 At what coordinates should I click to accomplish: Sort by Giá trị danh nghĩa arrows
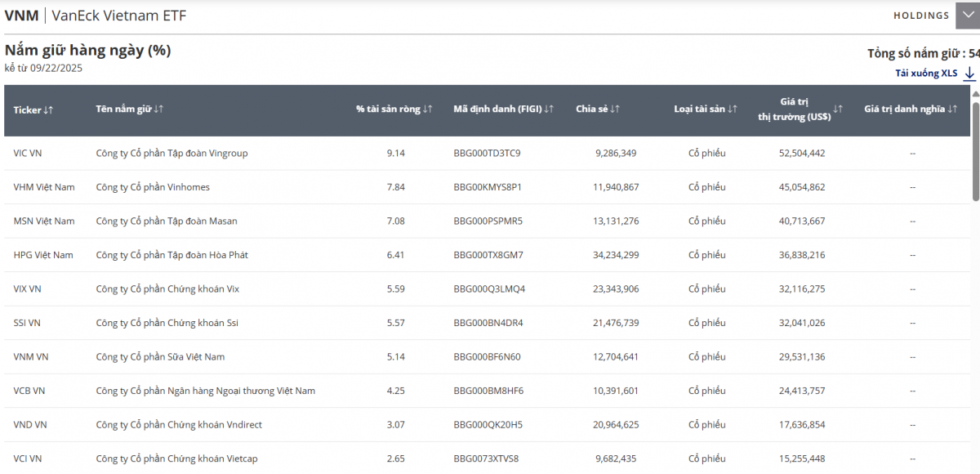(952, 110)
